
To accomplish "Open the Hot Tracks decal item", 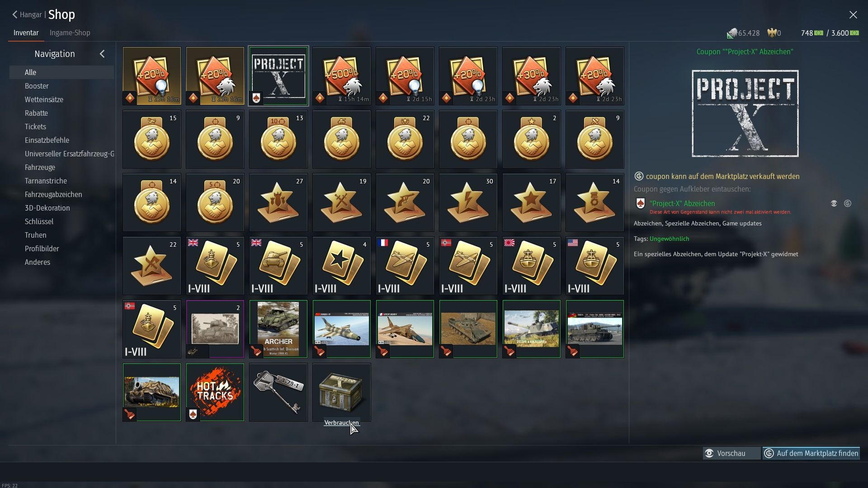I will click(x=215, y=392).
